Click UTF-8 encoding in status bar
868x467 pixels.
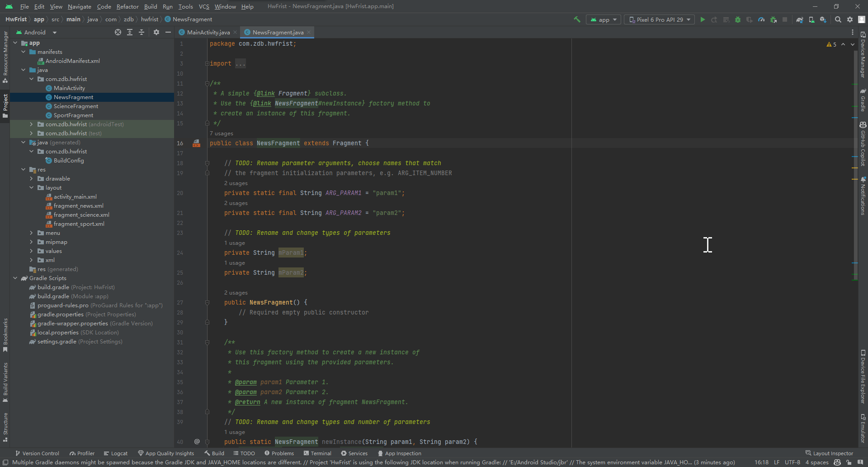(x=792, y=462)
